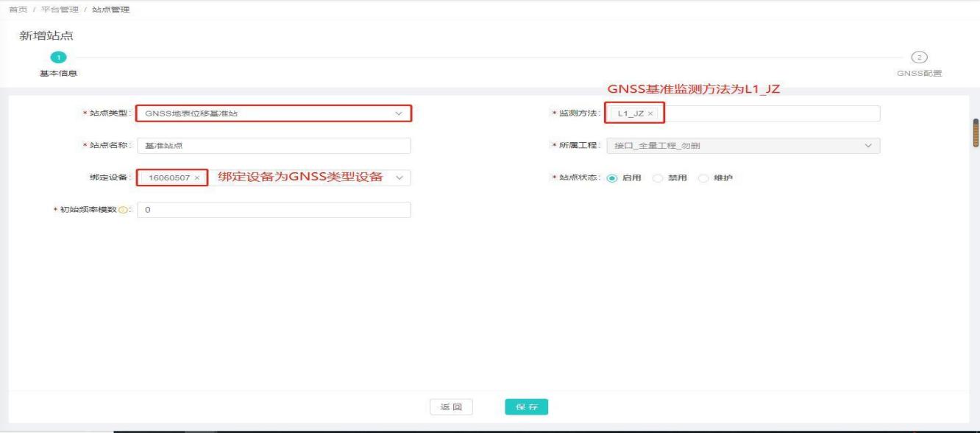Remove the L1_JZ monitoring method tag

[650, 113]
